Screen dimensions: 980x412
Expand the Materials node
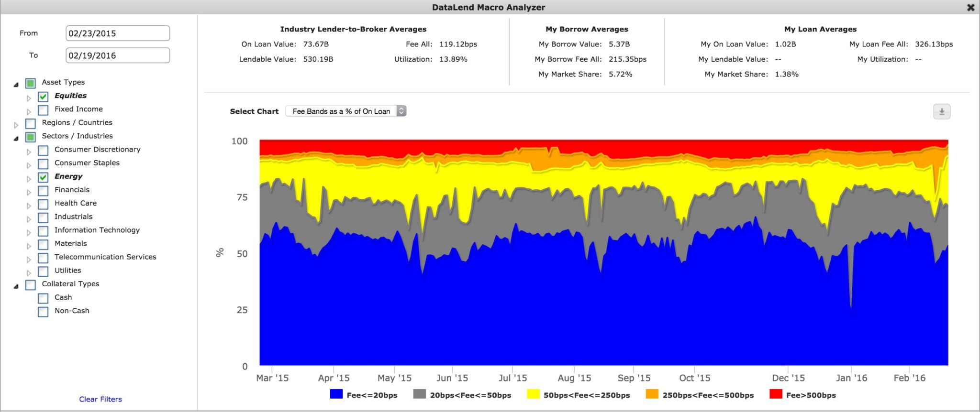coord(29,246)
